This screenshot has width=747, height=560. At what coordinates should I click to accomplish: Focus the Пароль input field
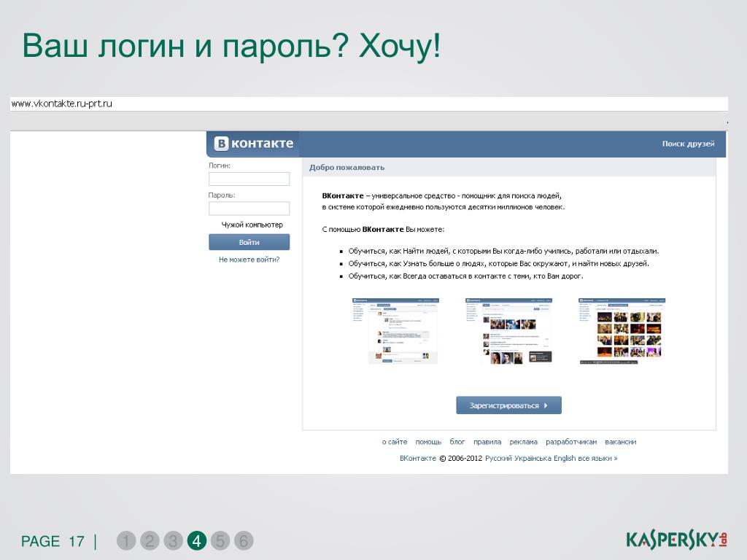249,209
